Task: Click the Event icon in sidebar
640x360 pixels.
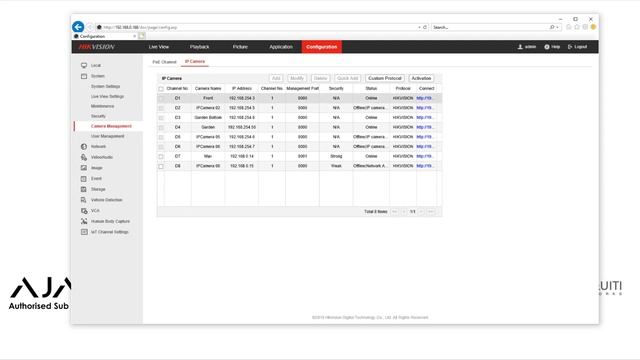Action: pyautogui.click(x=84, y=178)
